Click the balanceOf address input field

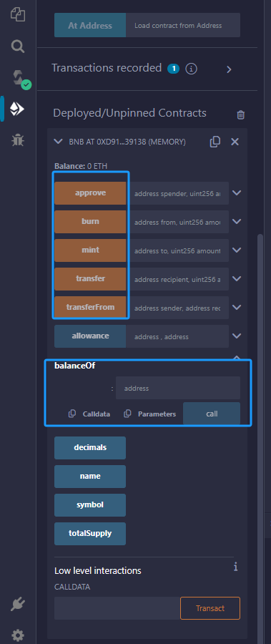[x=178, y=388]
